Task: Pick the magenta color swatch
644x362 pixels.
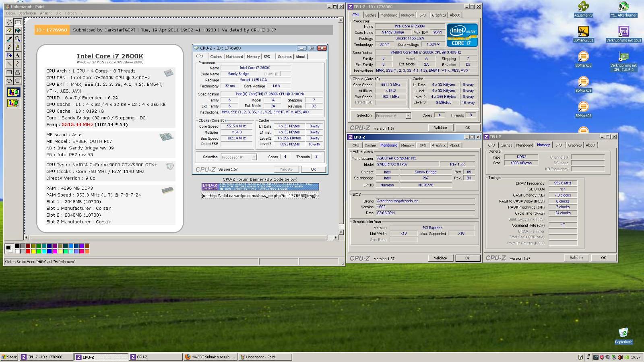Action: click(x=55, y=251)
